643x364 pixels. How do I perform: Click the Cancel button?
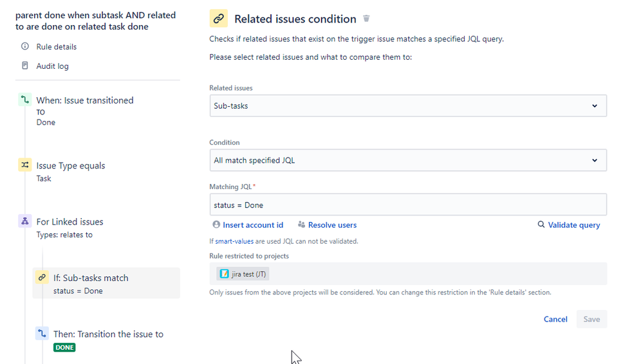pos(555,319)
